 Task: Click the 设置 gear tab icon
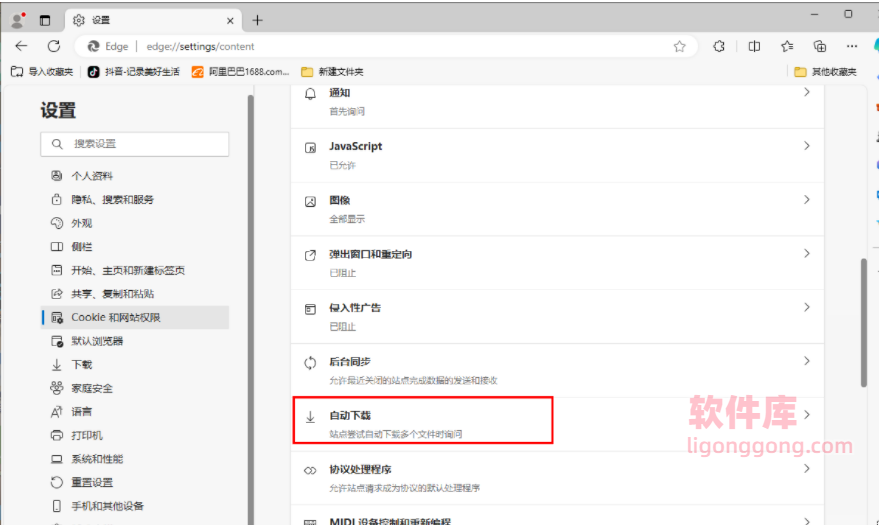(x=78, y=20)
